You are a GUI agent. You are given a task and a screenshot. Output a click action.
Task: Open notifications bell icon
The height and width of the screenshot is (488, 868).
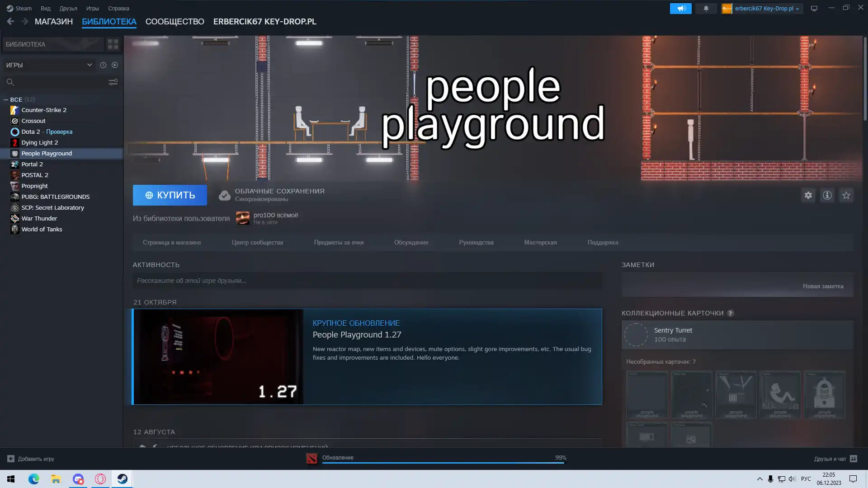tap(706, 8)
